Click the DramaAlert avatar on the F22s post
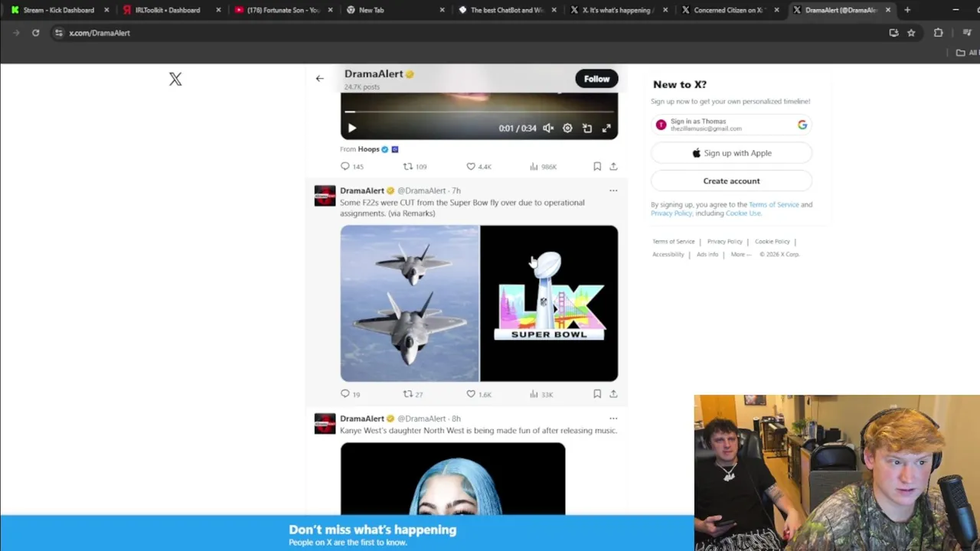This screenshot has height=551, width=980. [325, 196]
